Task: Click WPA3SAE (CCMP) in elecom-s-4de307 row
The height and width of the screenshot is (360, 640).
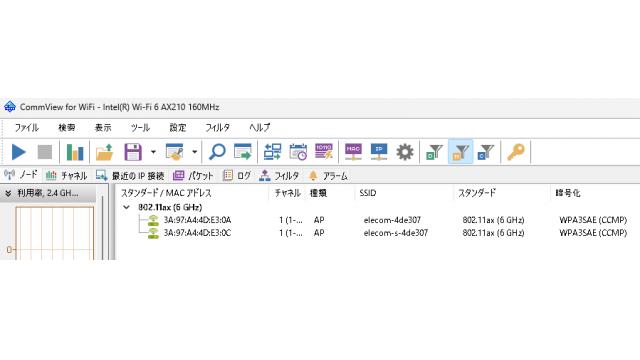Action: pos(593,233)
